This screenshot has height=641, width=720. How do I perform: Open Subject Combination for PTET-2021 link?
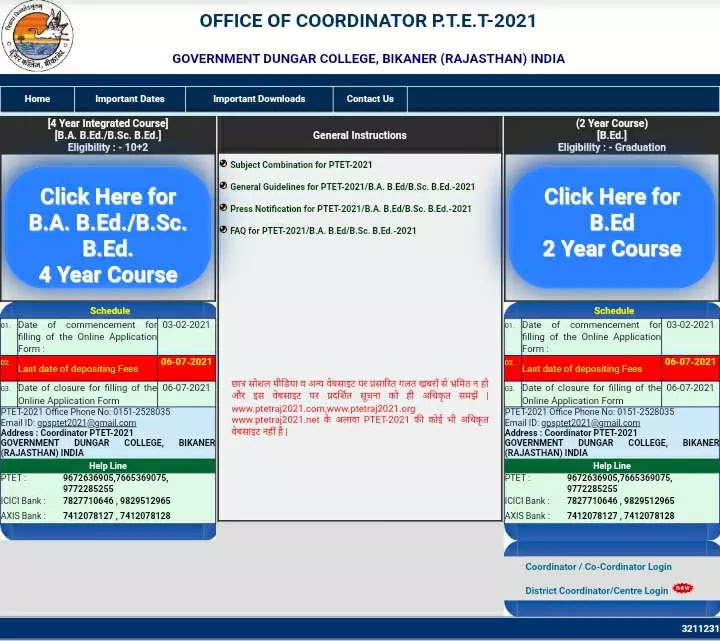coord(301,165)
